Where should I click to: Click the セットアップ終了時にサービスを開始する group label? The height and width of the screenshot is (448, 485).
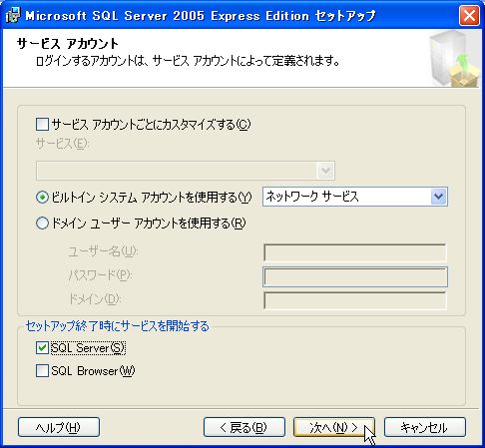[118, 326]
